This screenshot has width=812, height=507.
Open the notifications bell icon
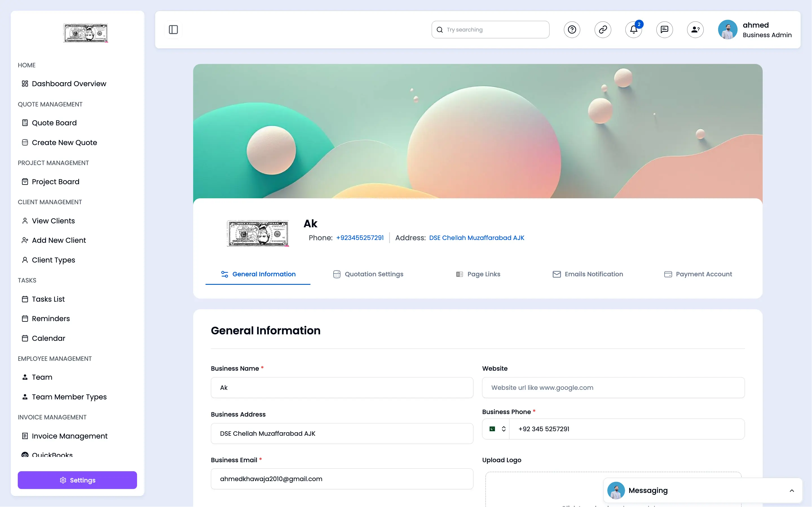point(634,30)
